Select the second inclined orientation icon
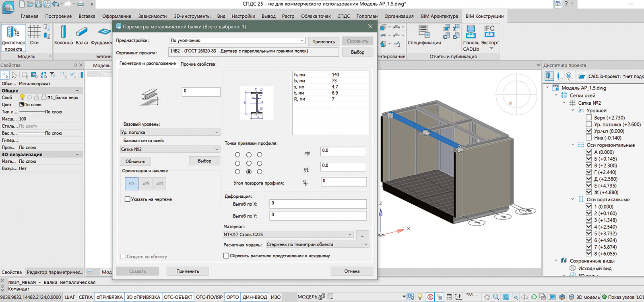The image size is (644, 302). tap(146, 184)
